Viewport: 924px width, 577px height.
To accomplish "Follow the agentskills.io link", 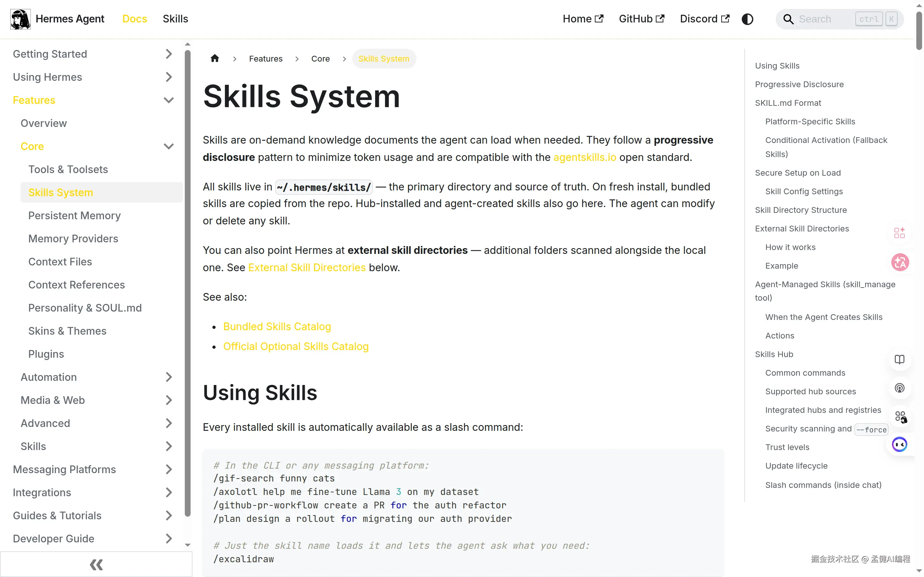I will 584,157.
